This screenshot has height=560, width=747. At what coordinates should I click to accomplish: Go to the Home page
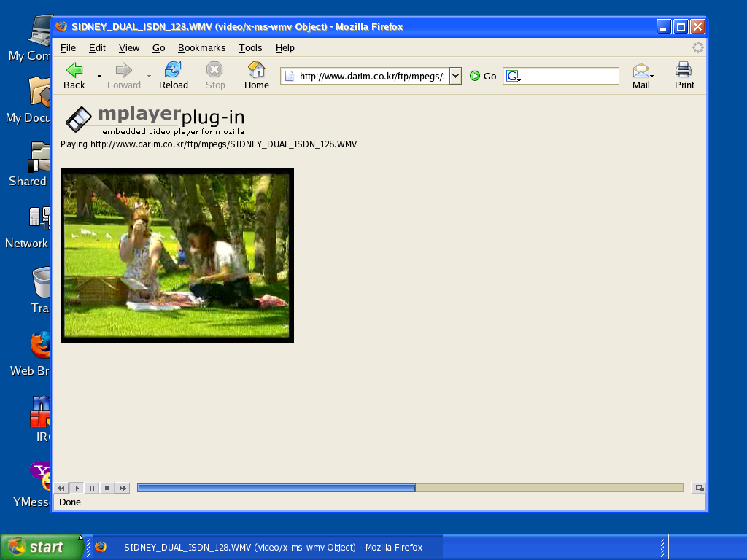click(x=257, y=76)
